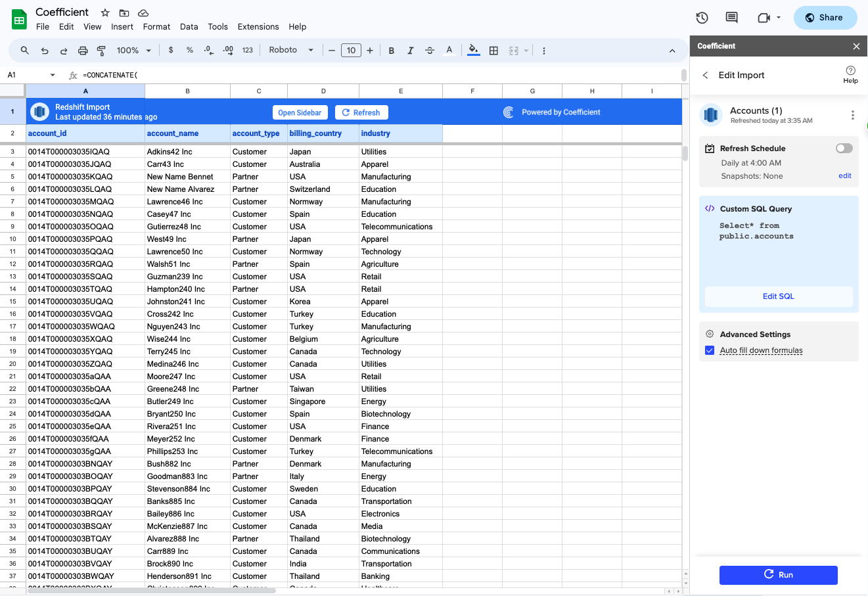Viewport: 868px width, 596px height.
Task: Redo the last action
Action: [x=64, y=51]
